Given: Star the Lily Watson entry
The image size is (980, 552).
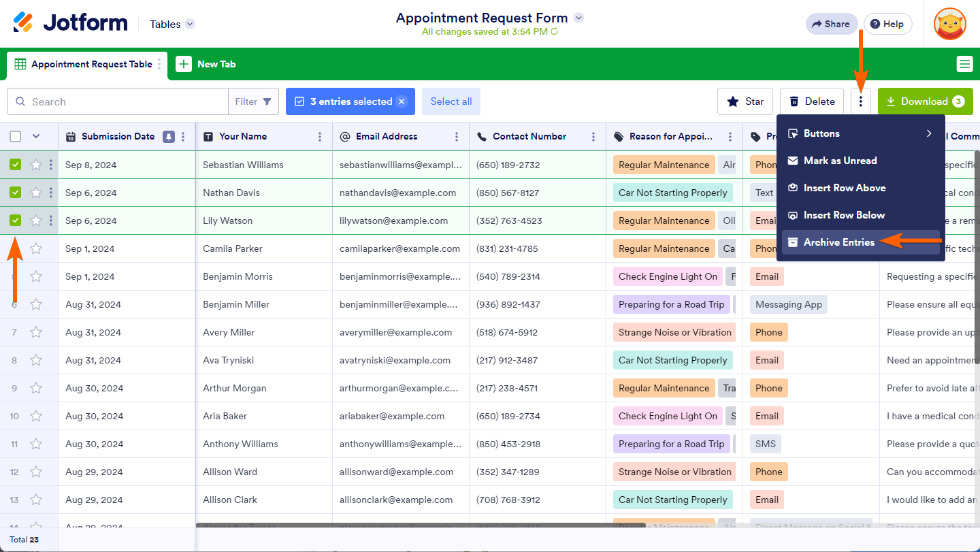Looking at the screenshot, I should click(x=36, y=221).
